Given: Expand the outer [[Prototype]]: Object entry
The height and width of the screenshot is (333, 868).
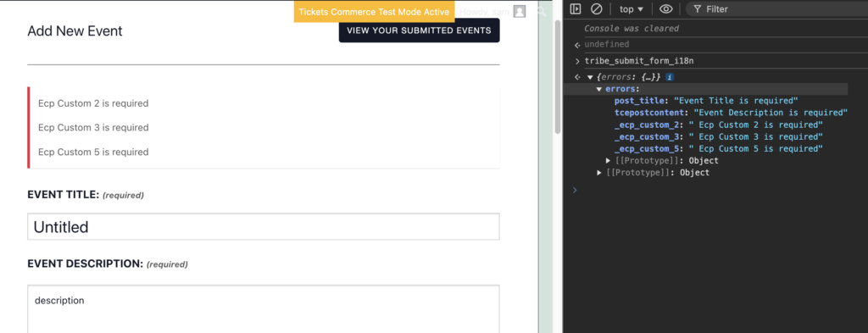Looking at the screenshot, I should point(600,173).
